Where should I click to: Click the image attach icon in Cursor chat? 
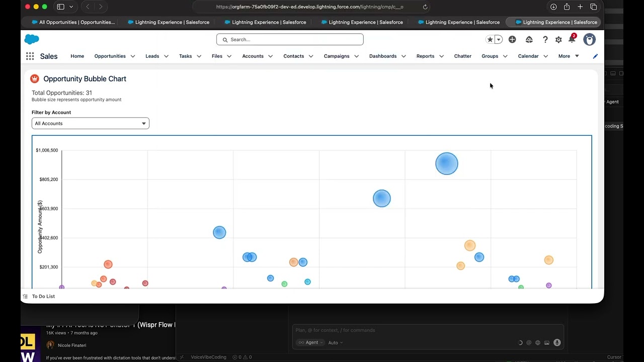(547, 343)
